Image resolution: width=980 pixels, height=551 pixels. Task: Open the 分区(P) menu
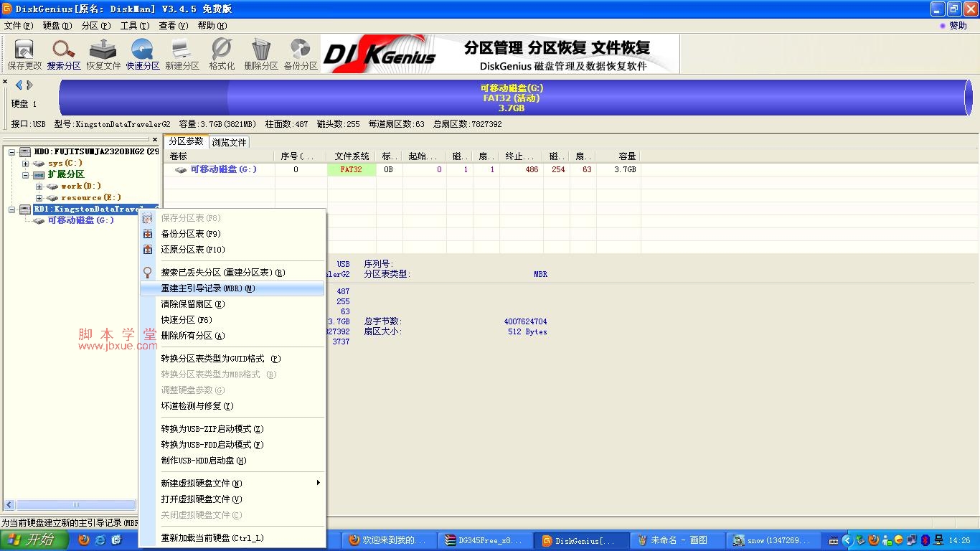(95, 25)
